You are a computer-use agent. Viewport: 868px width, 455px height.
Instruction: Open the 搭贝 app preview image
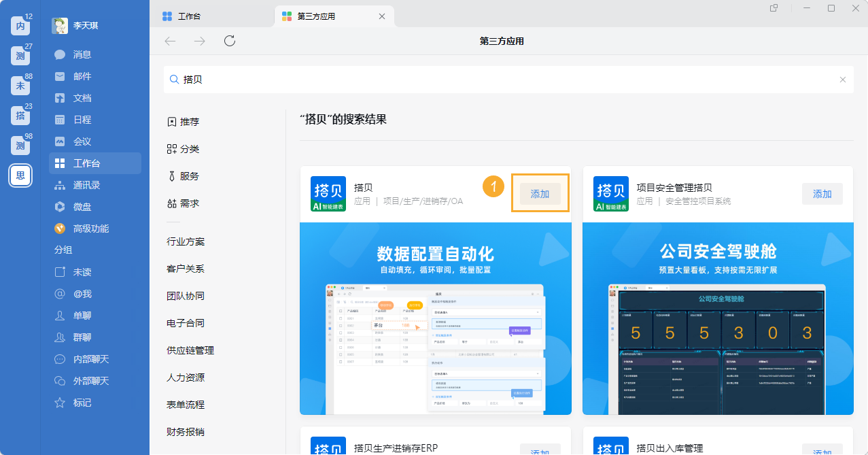(435, 317)
